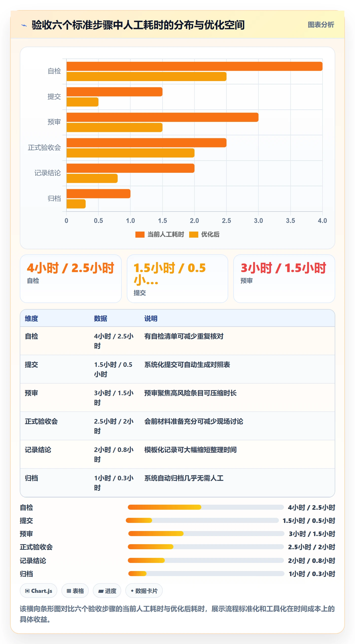Click the 正式验收会 optimized bar in the chart

click(130, 153)
